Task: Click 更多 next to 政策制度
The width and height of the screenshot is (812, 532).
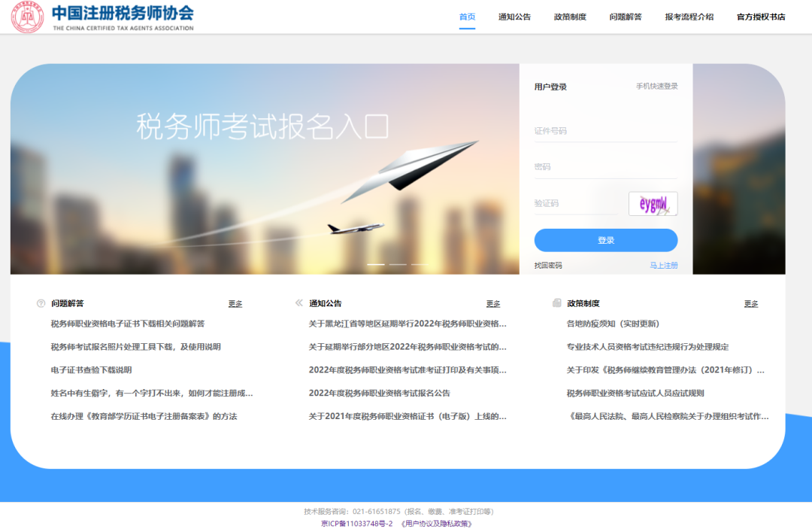Action: pos(750,303)
